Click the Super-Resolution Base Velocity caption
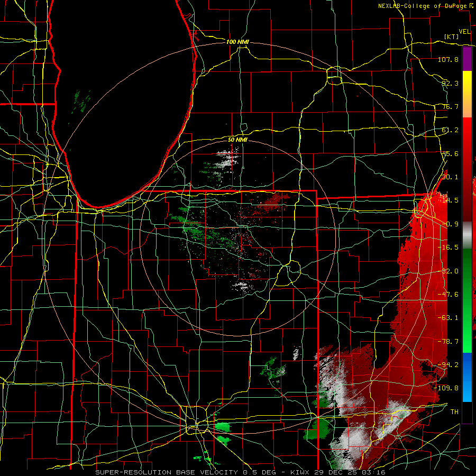The height and width of the screenshot is (476, 476). pyautogui.click(x=241, y=472)
